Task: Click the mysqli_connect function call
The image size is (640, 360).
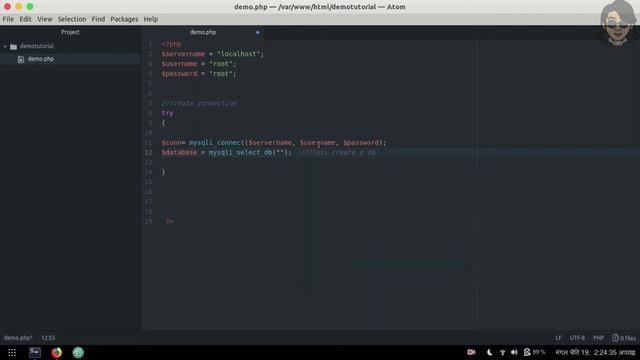Action: pos(216,142)
